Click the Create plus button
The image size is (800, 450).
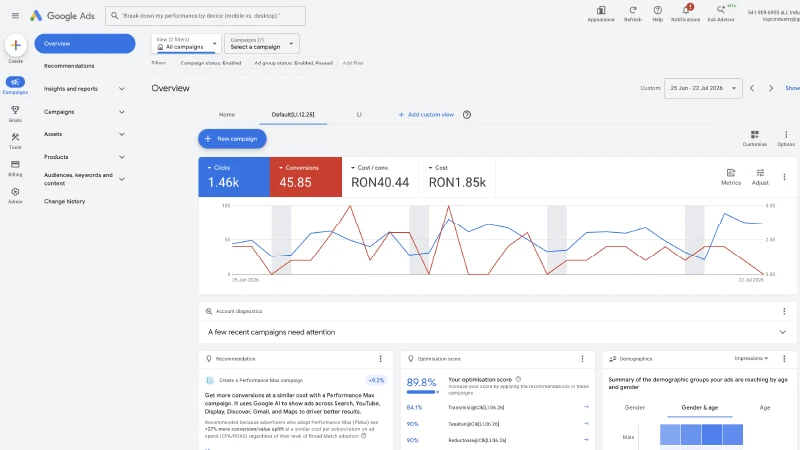(x=15, y=45)
